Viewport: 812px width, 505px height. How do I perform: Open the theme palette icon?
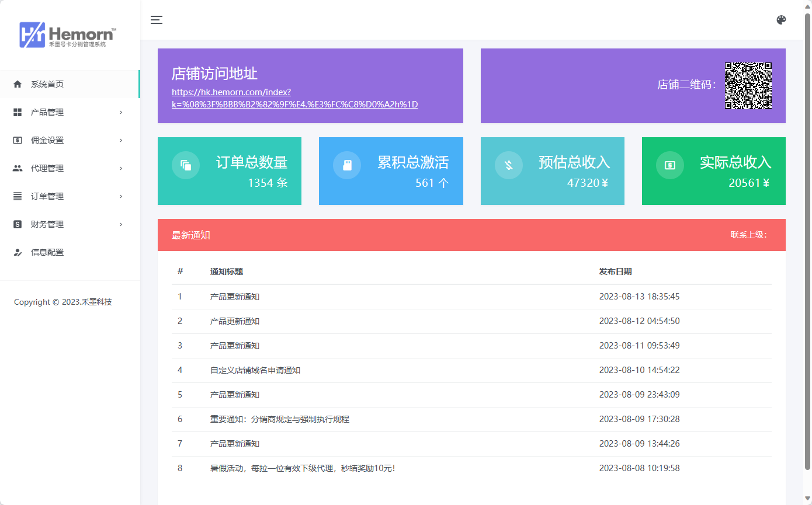[781, 20]
